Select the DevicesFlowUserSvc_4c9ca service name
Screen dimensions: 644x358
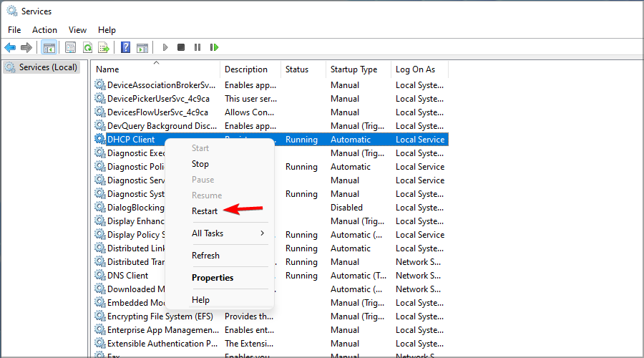click(157, 112)
